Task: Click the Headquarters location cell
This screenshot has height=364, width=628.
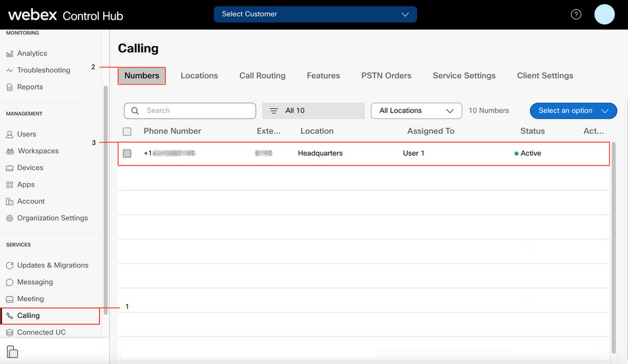Action: 320,153
